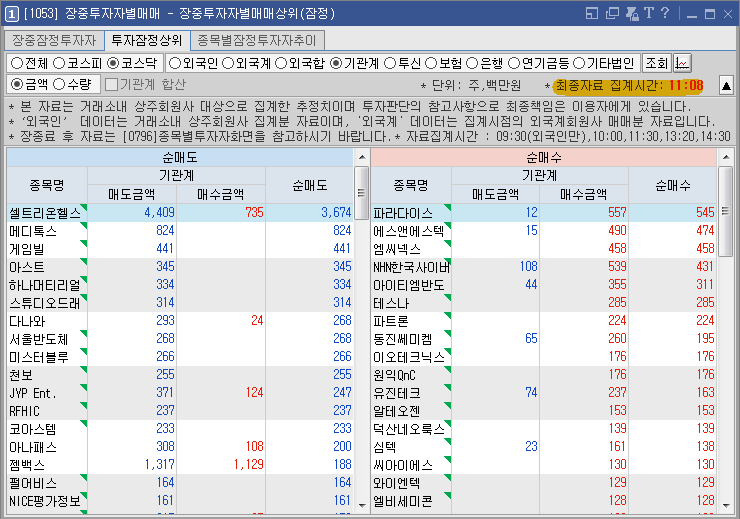Choose the 금액 amount radio button

(17, 84)
